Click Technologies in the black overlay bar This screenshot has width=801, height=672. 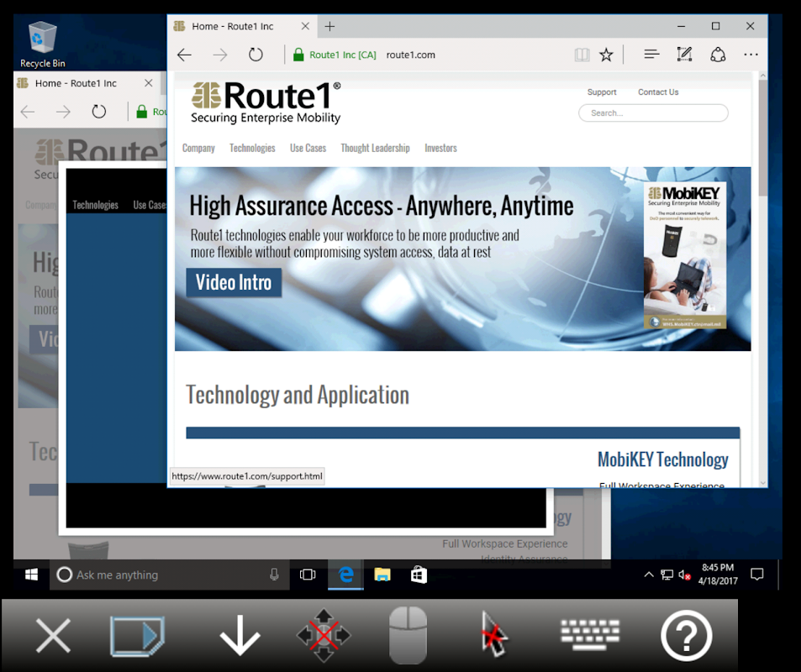click(95, 205)
